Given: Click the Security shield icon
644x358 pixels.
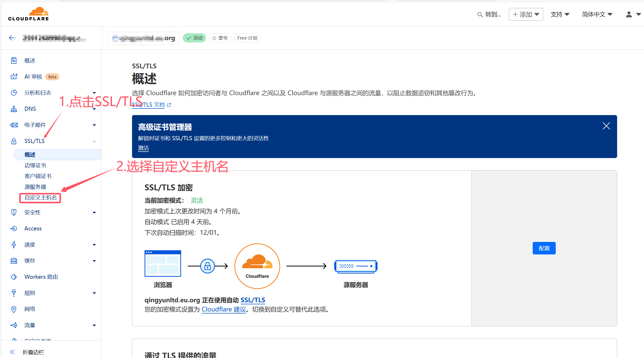Looking at the screenshot, I should [14, 212].
